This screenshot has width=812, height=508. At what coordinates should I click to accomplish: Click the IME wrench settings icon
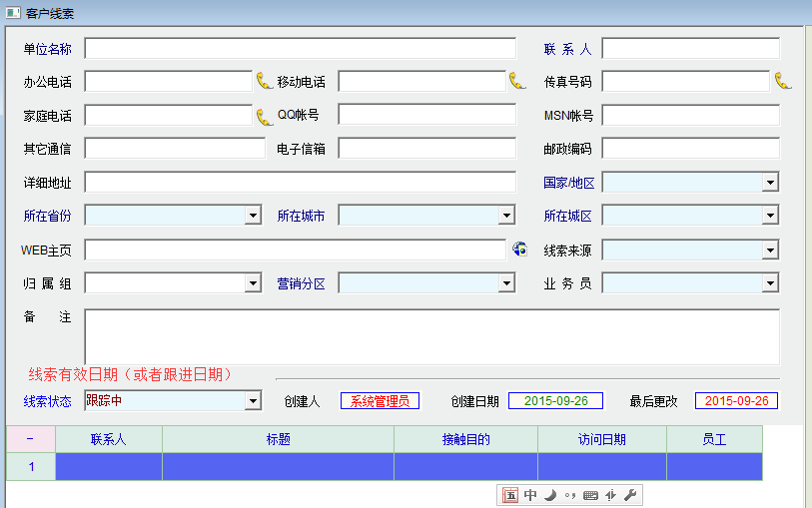(630, 495)
